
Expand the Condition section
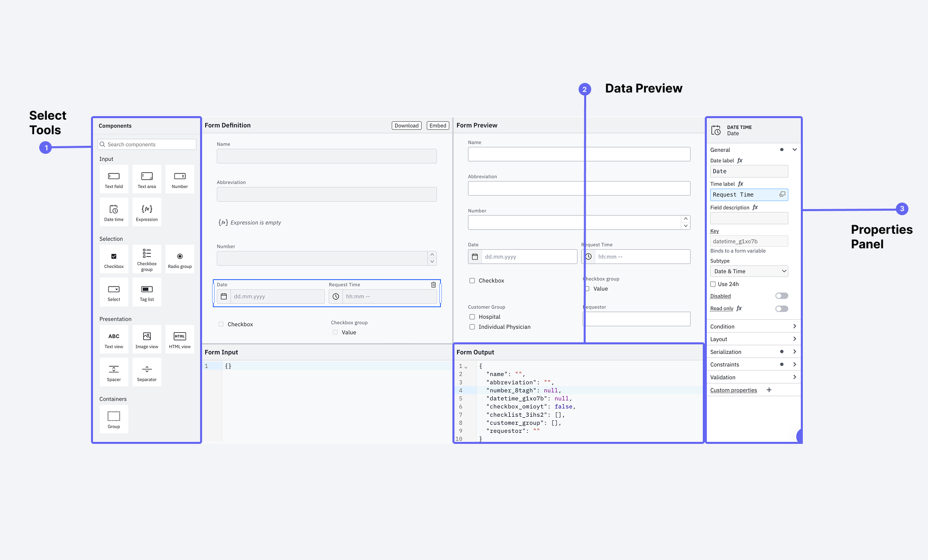click(753, 327)
